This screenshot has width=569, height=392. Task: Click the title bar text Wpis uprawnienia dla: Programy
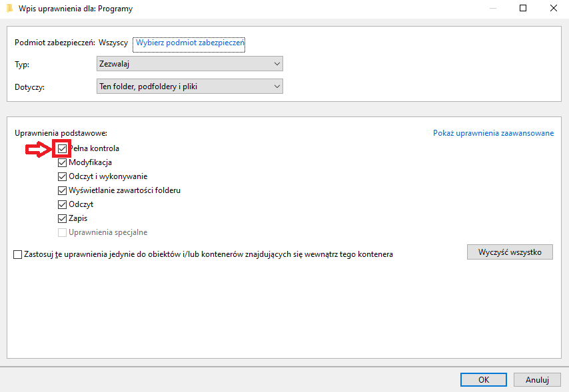coord(75,9)
